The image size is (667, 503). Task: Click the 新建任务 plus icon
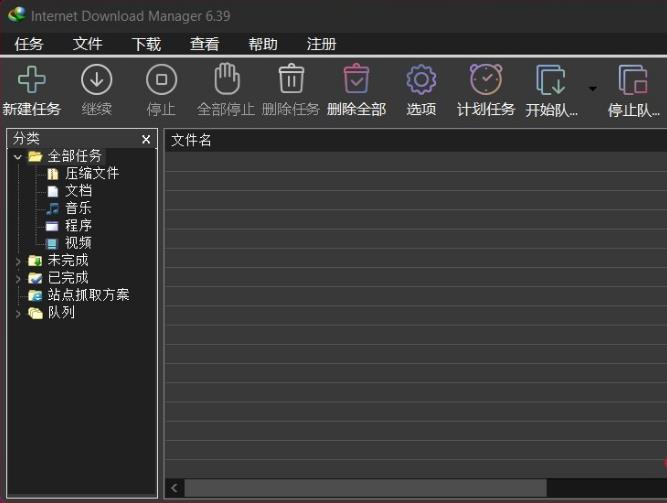[x=32, y=80]
